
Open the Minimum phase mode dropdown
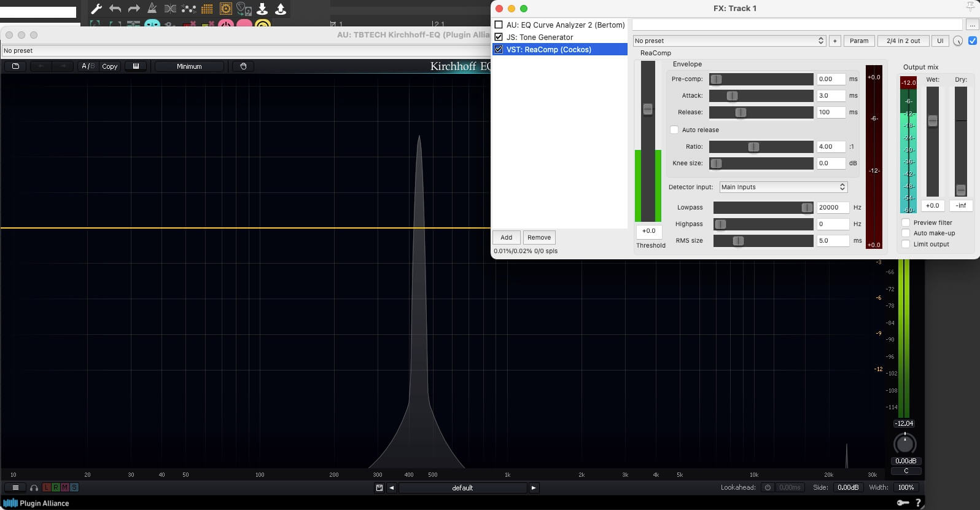(189, 66)
